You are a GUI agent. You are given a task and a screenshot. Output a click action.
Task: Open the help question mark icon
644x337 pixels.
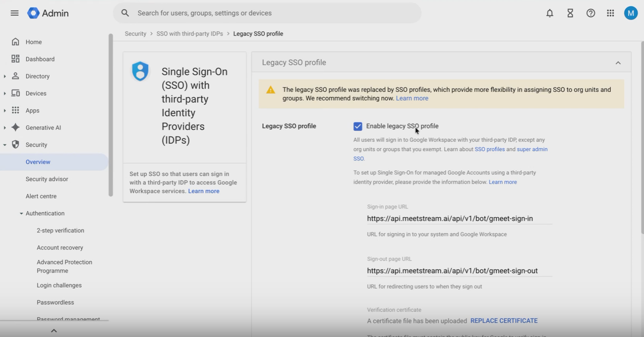(x=591, y=13)
